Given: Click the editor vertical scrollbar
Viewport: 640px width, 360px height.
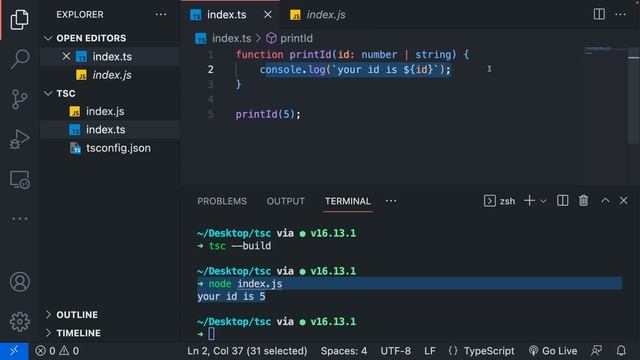Looking at the screenshot, I should point(633,95).
